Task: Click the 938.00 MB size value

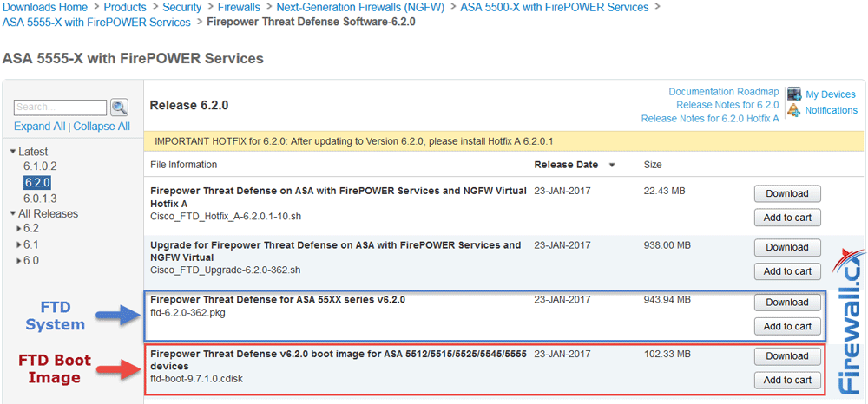Action: [667, 244]
